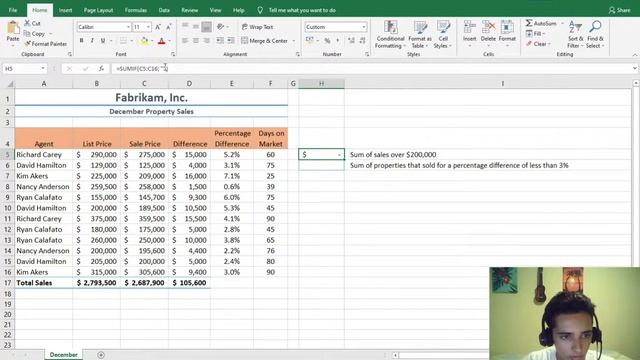The height and width of the screenshot is (360, 640).
Task: Open the Calibri font name dropdown
Action: (x=128, y=27)
